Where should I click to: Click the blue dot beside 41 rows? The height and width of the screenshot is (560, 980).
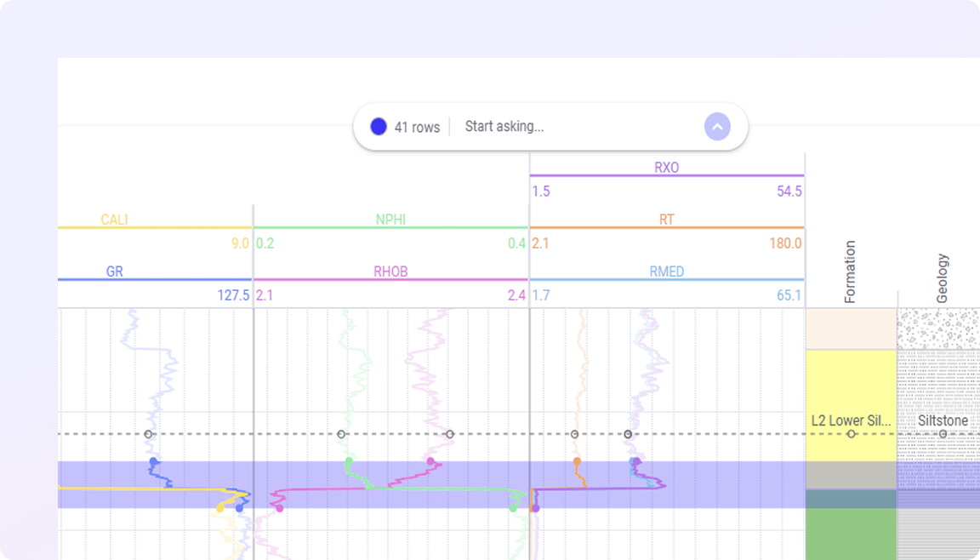[x=378, y=127]
